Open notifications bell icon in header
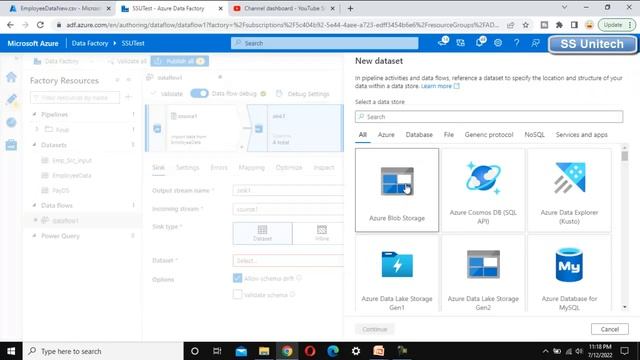Screen dimensions: 640x360 pos(480,42)
